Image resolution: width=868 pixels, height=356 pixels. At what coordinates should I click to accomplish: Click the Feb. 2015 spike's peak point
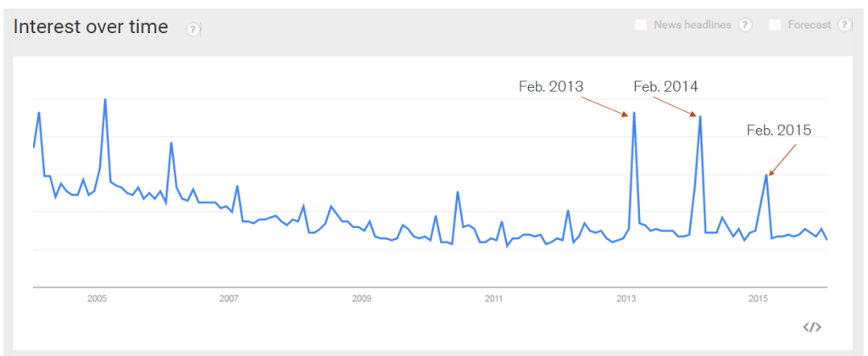click(766, 175)
